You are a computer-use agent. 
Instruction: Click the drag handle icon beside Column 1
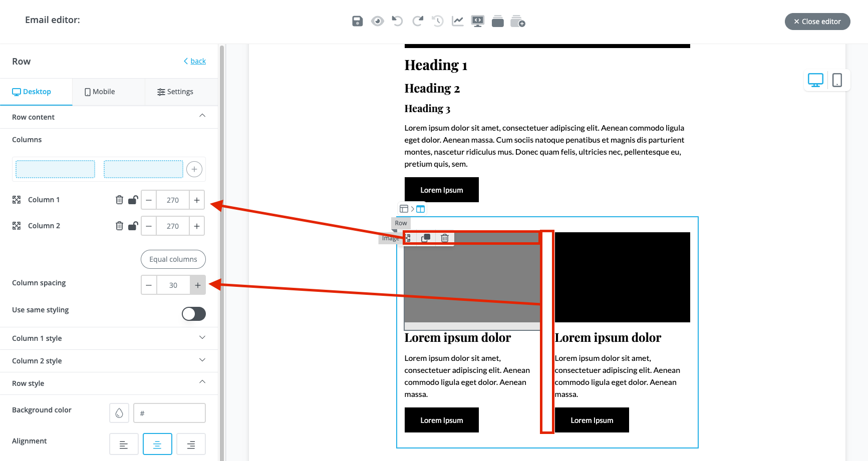coord(17,200)
